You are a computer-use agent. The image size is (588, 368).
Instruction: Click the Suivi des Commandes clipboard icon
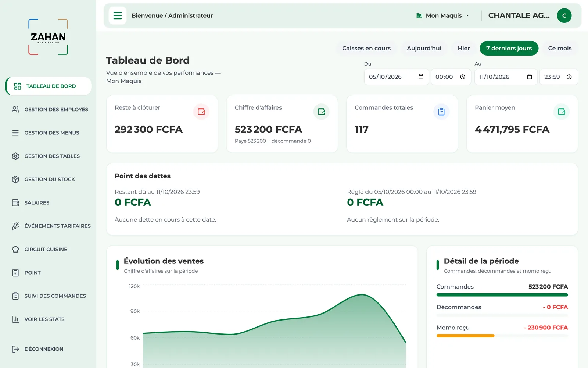[x=15, y=296]
